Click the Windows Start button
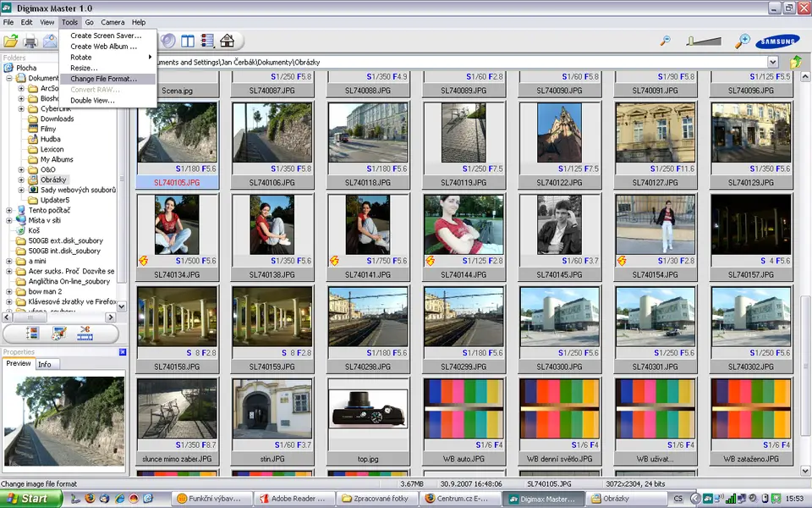Image resolution: width=812 pixels, height=508 pixels. pyautogui.click(x=29, y=499)
